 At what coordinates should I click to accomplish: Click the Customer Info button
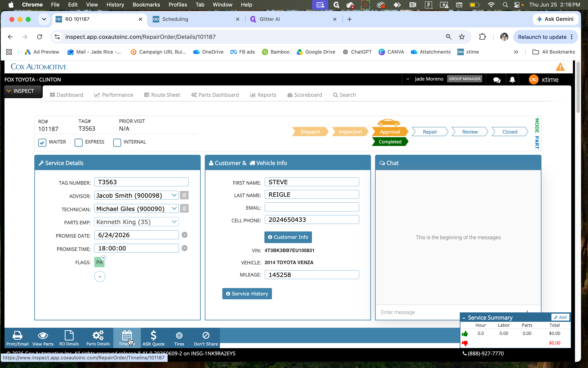pos(288,237)
